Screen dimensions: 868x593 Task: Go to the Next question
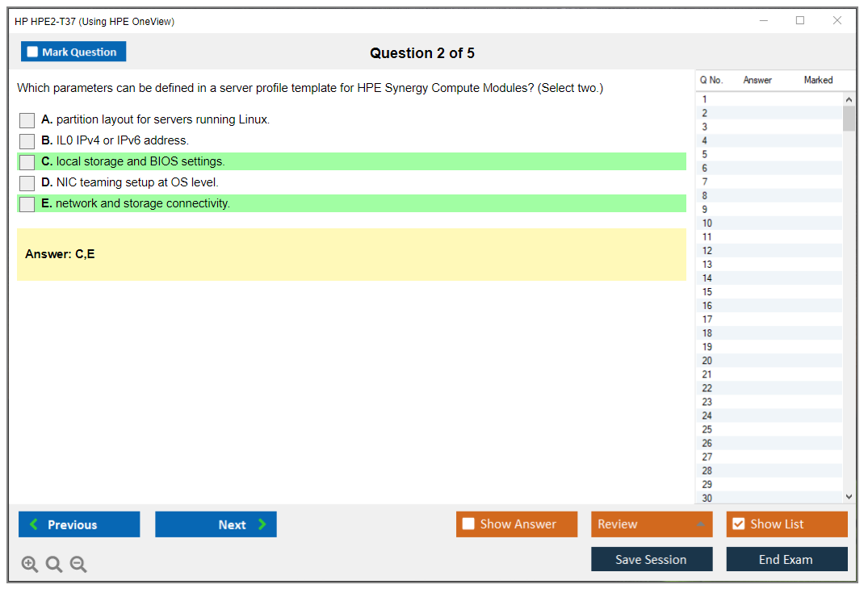[x=216, y=524]
